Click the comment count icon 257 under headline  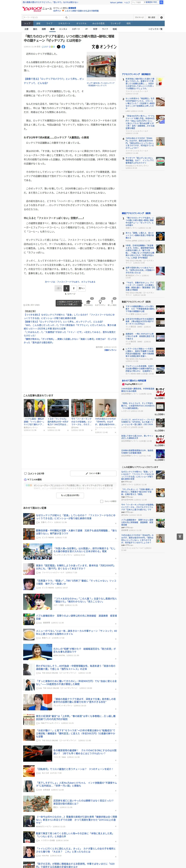[x=45, y=47]
